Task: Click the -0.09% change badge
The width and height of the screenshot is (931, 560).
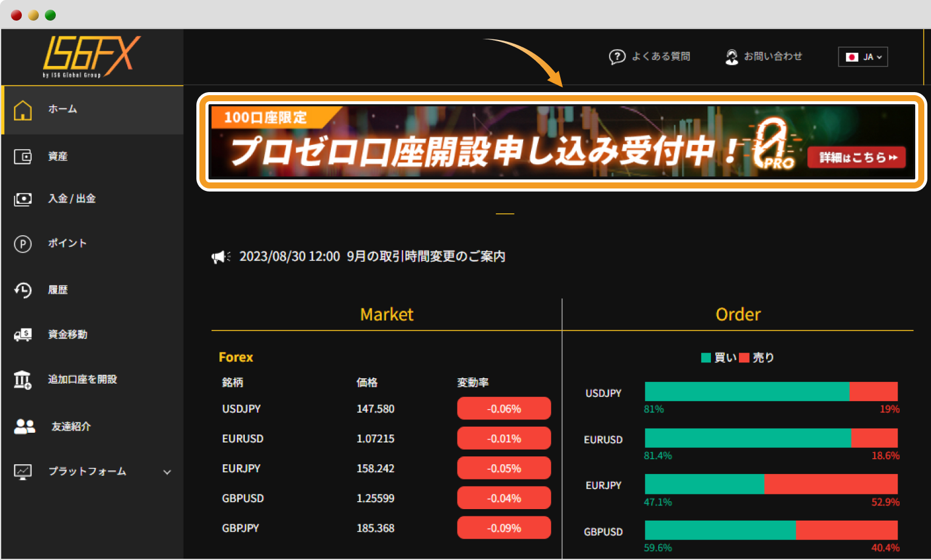Action: coord(504,528)
